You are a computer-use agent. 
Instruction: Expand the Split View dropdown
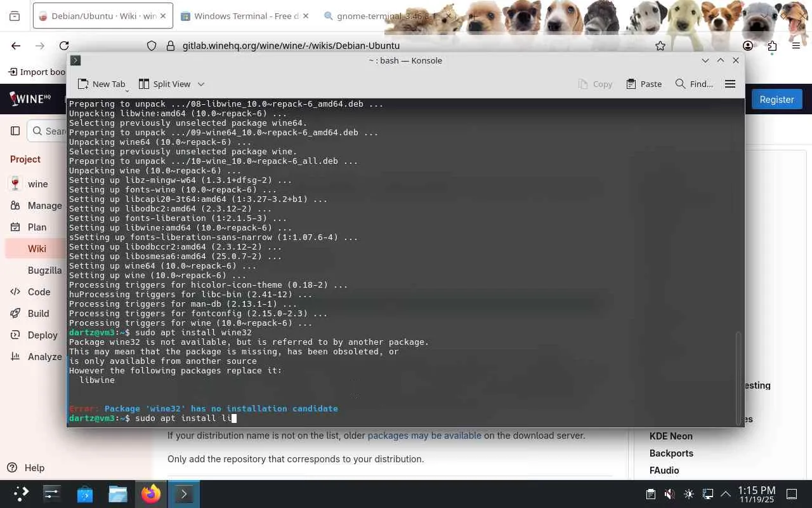pyautogui.click(x=201, y=84)
